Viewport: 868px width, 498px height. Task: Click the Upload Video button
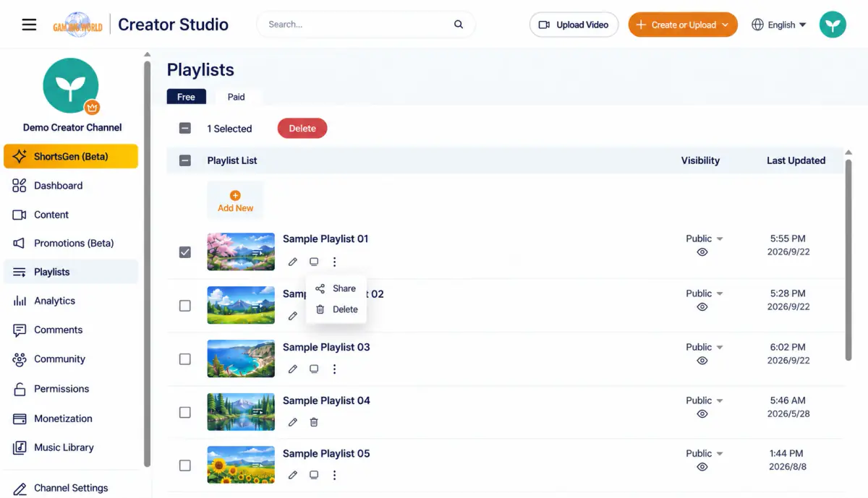point(574,25)
